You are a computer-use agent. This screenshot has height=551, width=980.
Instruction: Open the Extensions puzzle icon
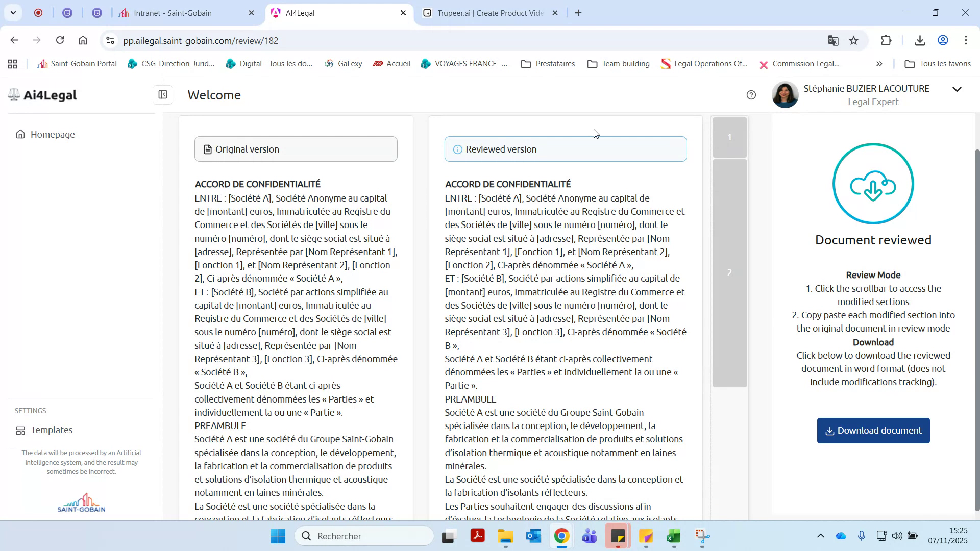(x=887, y=40)
